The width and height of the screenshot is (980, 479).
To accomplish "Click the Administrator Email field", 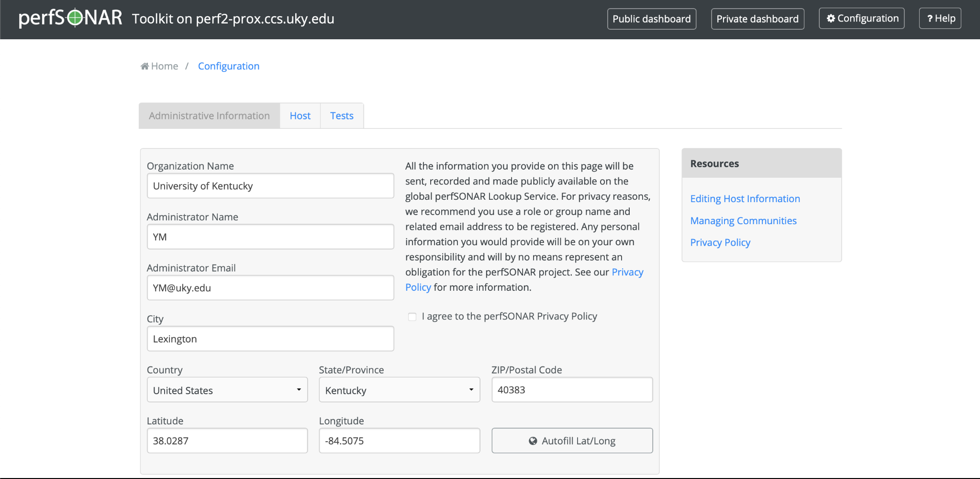I will (x=270, y=288).
